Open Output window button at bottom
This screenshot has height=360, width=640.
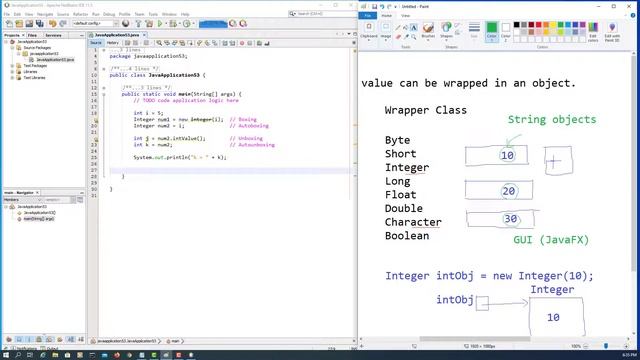(x=50, y=348)
